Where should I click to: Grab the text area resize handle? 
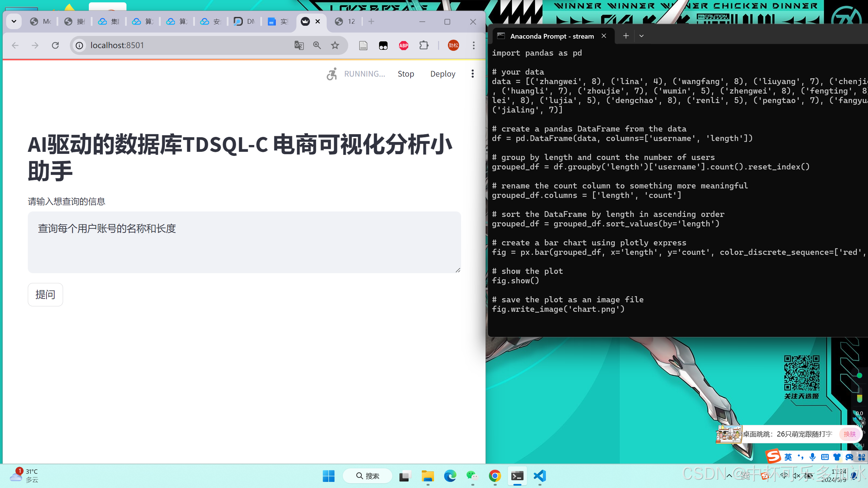click(x=458, y=270)
